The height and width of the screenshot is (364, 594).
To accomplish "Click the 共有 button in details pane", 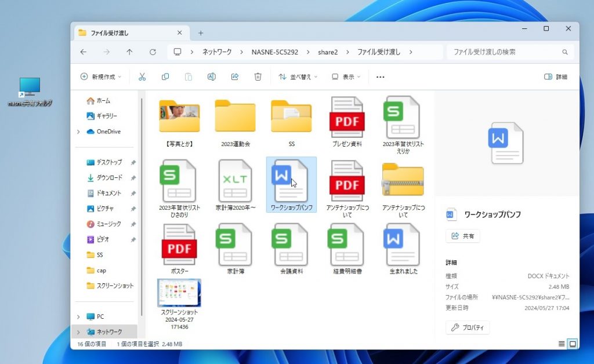I will [x=462, y=236].
